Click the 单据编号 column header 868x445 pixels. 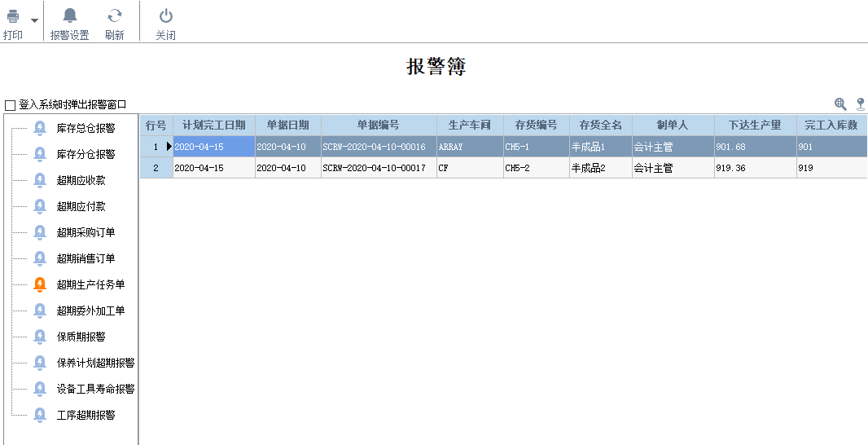[378, 125]
